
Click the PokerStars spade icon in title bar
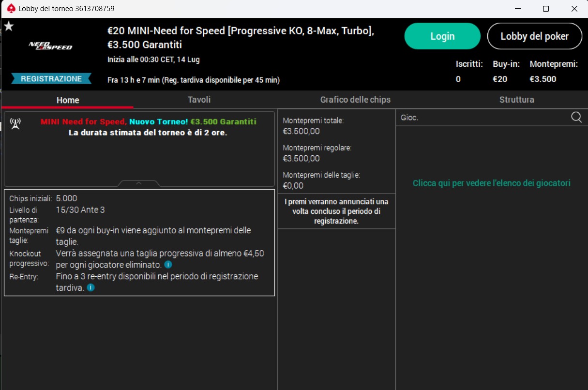click(11, 9)
